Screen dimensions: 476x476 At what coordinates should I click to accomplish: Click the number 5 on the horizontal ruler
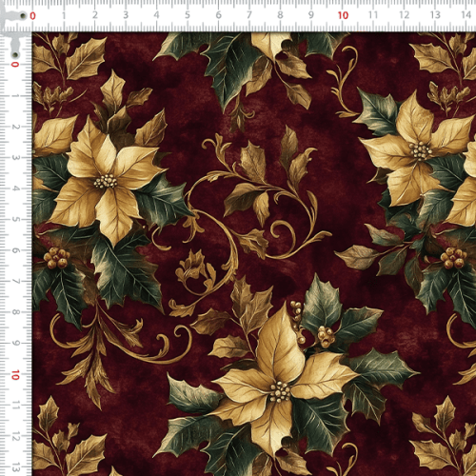(188, 15)
